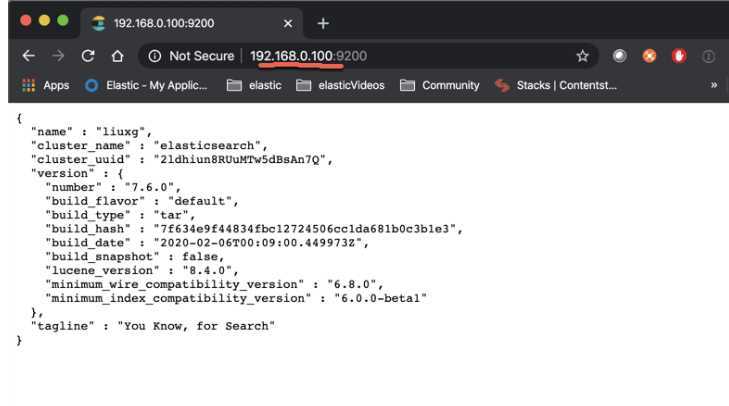This screenshot has width=729, height=406.
Task: Expand the elasticVideos bookmark folder
Action: pos(340,85)
